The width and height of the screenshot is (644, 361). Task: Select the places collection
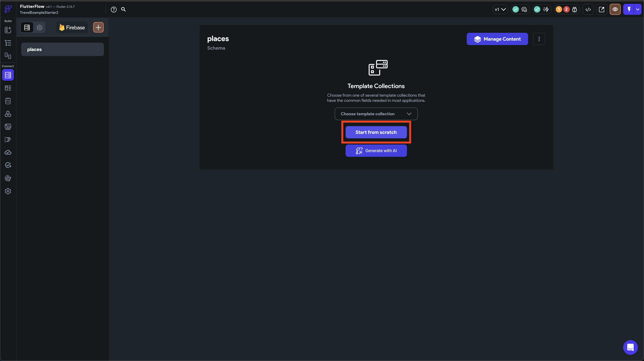(62, 49)
